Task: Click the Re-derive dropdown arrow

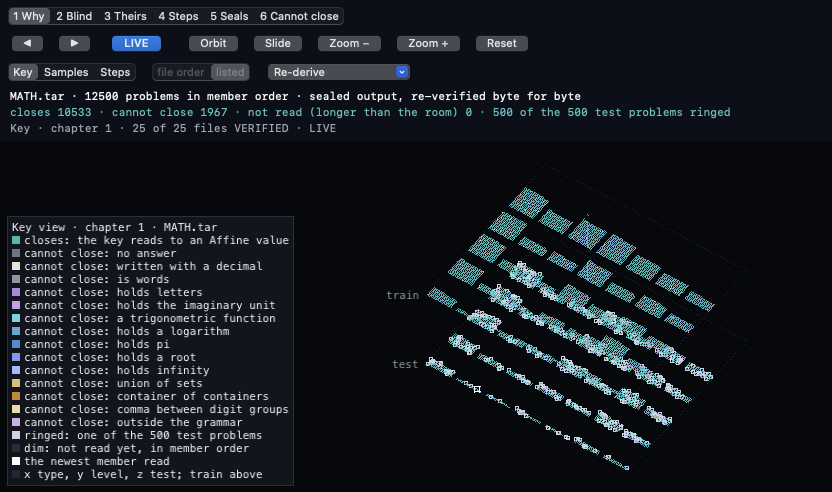Action: tap(402, 72)
